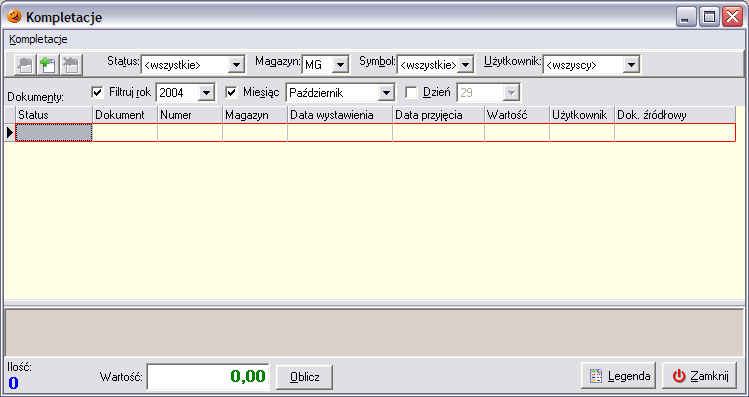Minimize the Kompletacje window
749x397 pixels.
coord(686,17)
